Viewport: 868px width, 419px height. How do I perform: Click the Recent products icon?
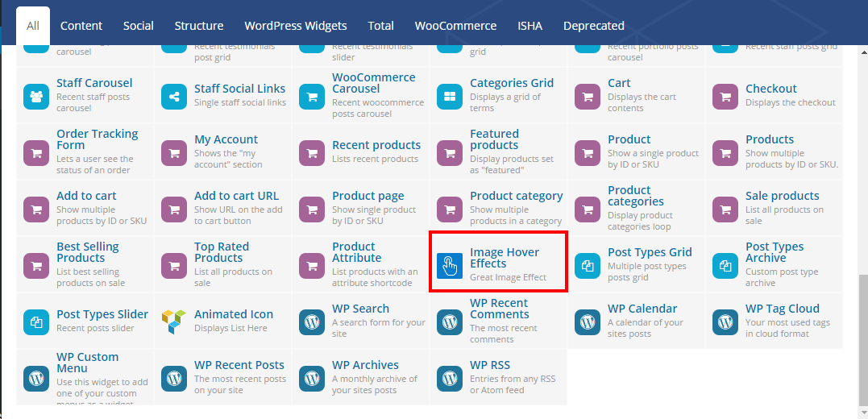(312, 153)
